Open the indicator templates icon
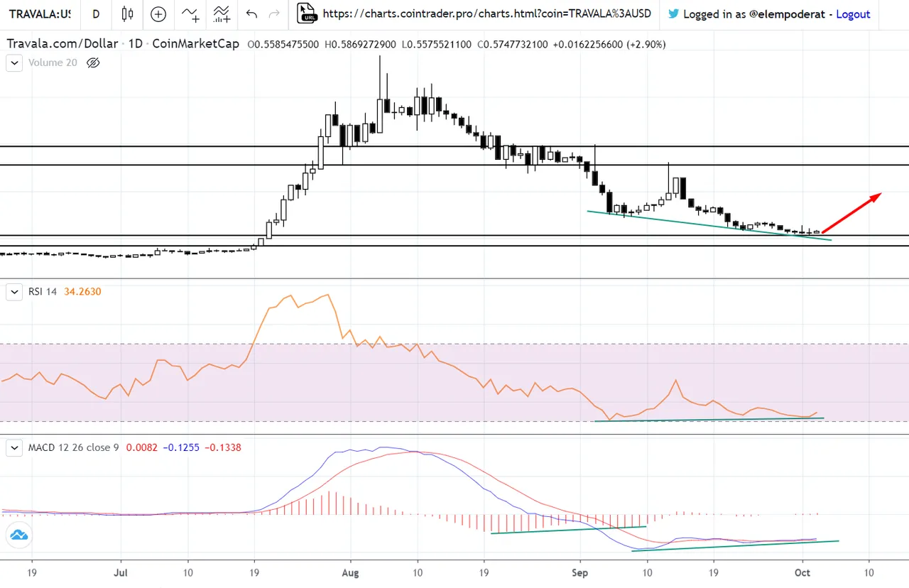 pos(222,13)
